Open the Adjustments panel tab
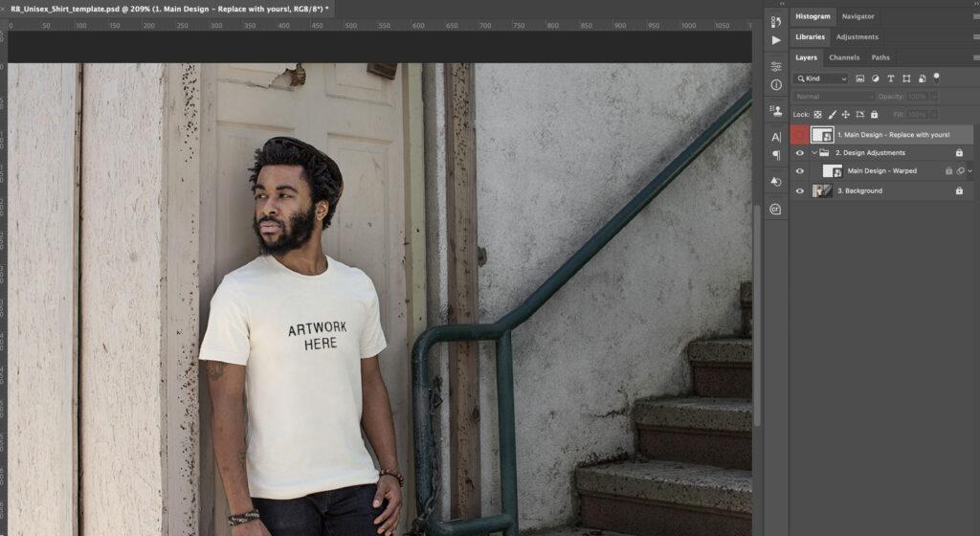Viewport: 980px width, 536px height. pyautogui.click(x=857, y=37)
